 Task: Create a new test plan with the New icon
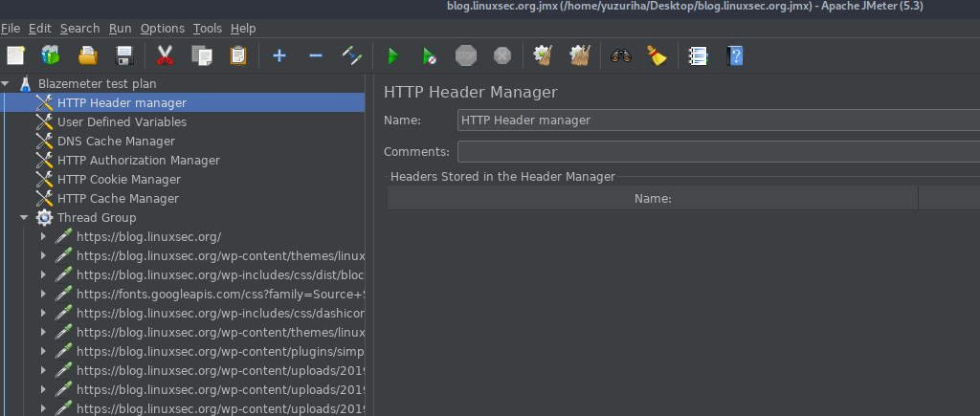pos(15,55)
